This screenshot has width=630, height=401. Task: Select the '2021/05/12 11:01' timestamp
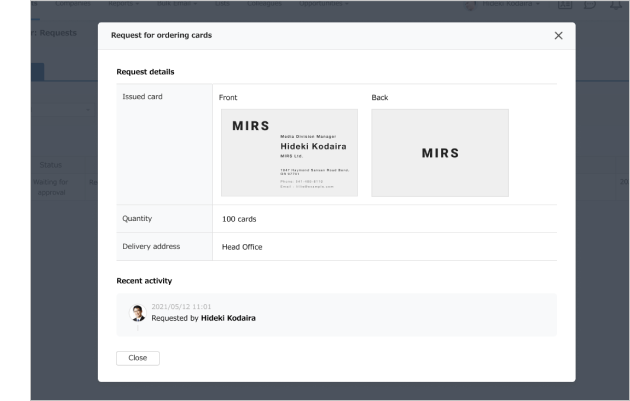pos(181,307)
